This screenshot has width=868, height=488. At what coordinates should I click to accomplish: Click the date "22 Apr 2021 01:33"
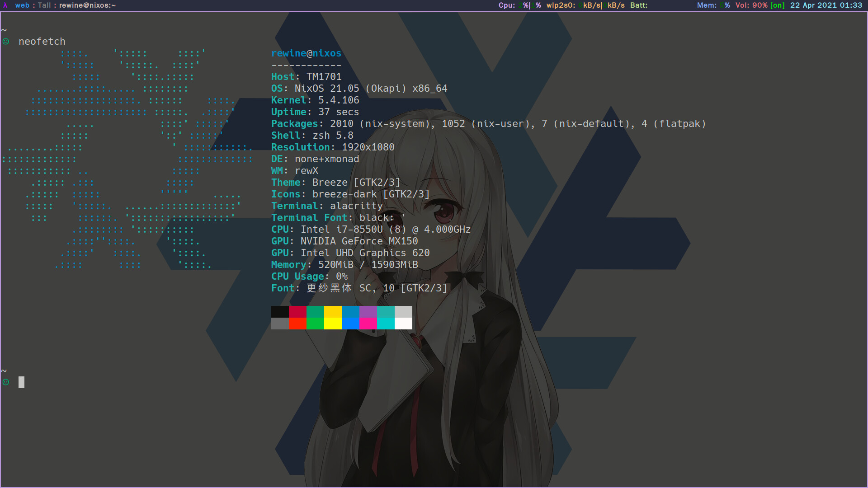point(826,5)
